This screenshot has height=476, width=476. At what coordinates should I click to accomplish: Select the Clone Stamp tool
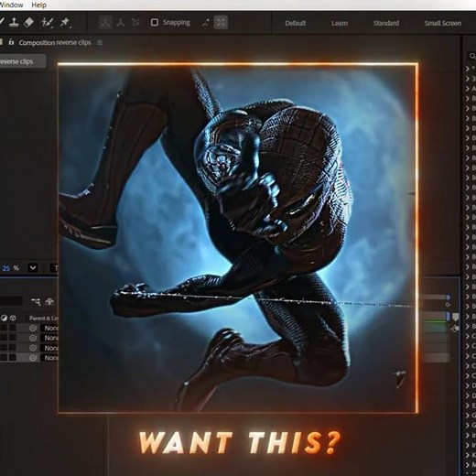[x=14, y=22]
